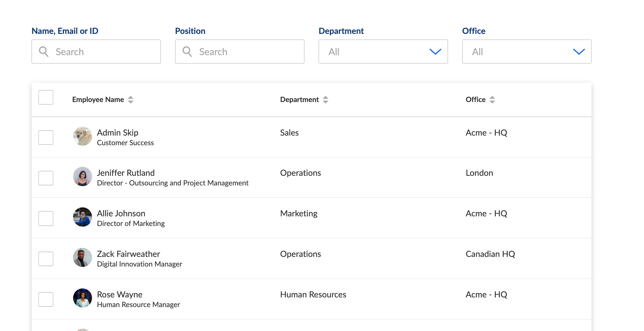
Task: Open the Allie Johnson employee name link
Action: coord(121,214)
